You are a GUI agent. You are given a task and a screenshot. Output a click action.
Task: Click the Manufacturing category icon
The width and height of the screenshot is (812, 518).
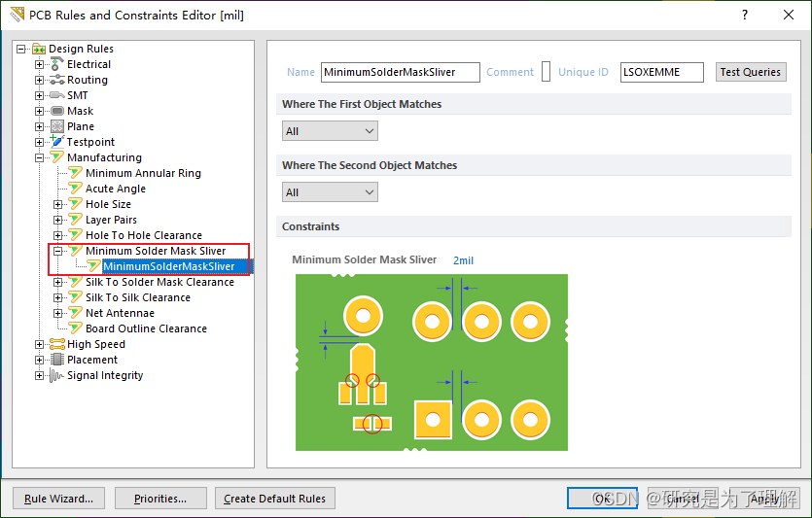[57, 157]
